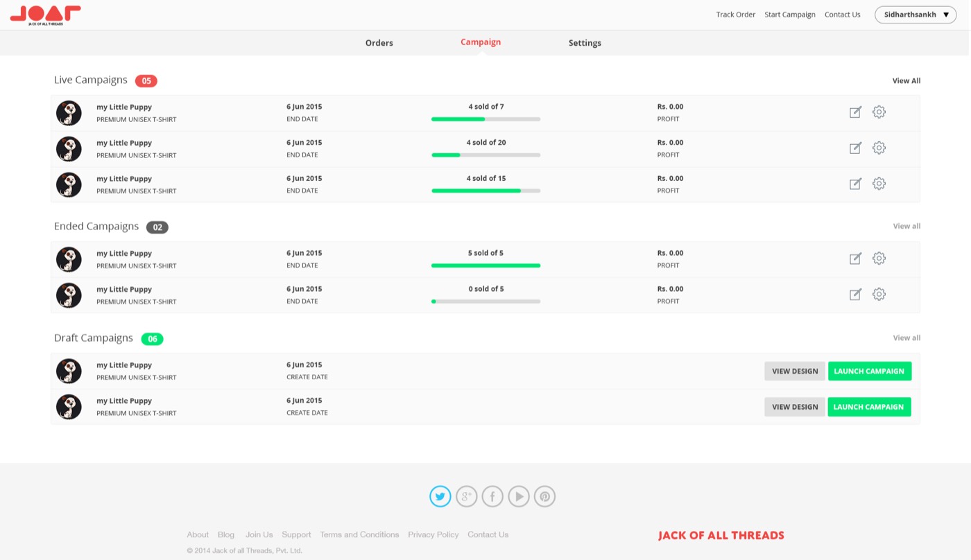Image resolution: width=971 pixels, height=560 pixels.
Task: Edit the campaign showing 4 sold of 15
Action: 855,184
